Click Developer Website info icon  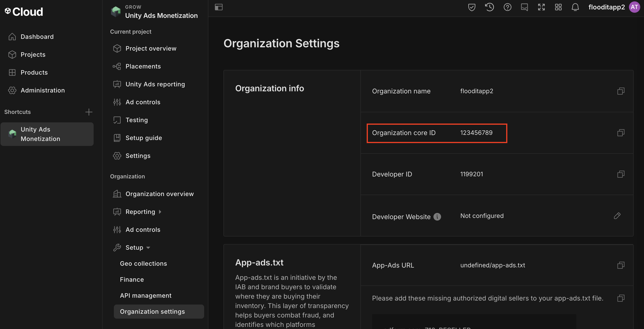click(437, 217)
